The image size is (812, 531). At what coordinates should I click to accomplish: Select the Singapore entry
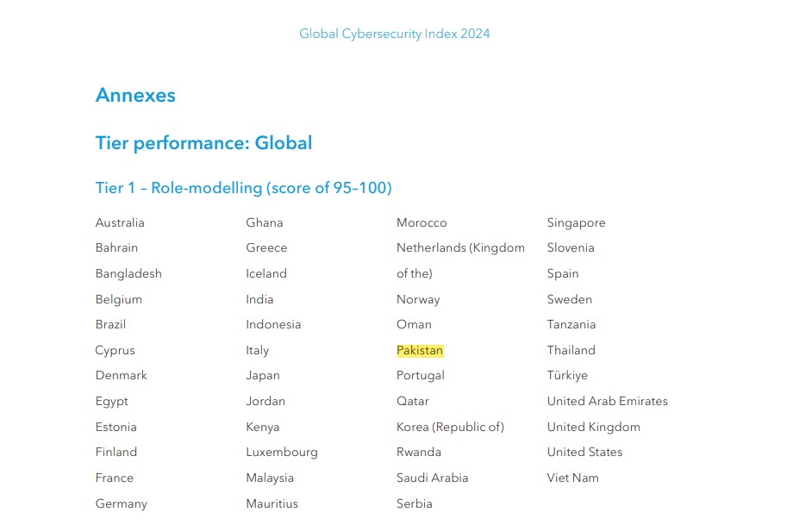576,223
